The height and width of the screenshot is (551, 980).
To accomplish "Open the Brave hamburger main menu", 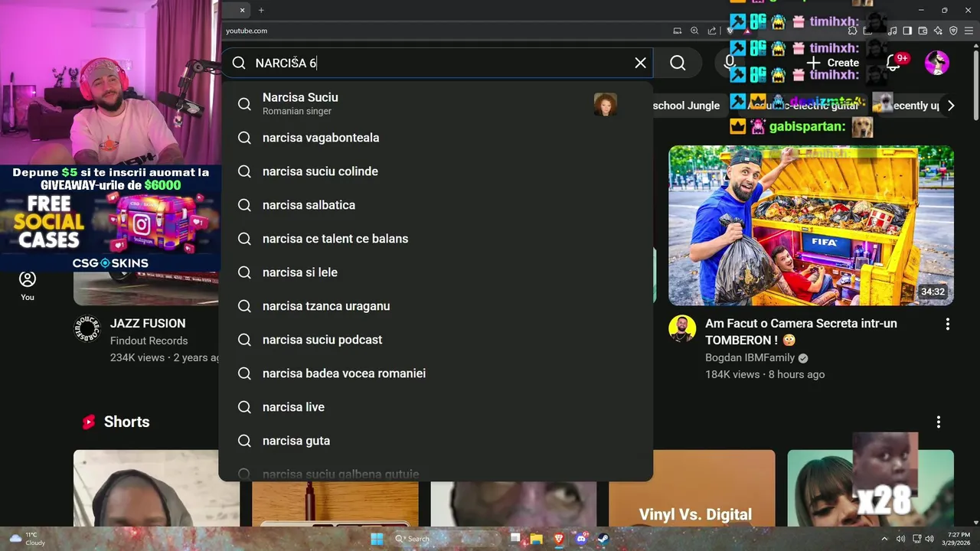I will pos(969,31).
